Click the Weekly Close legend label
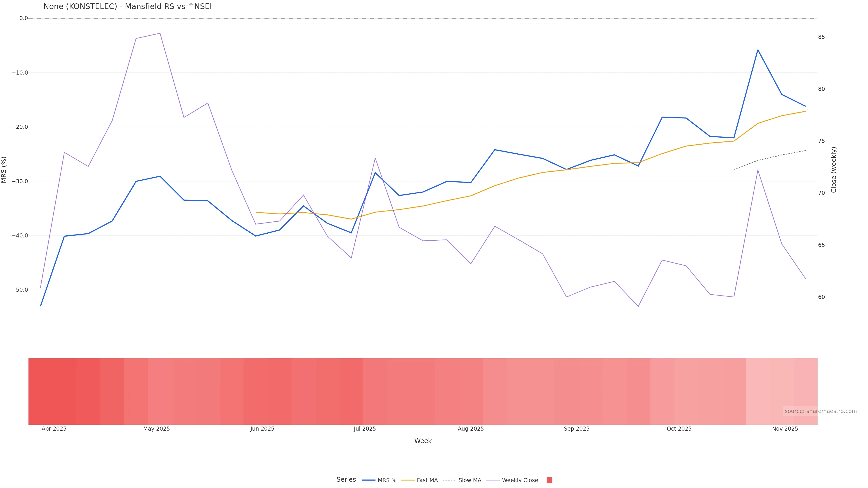Image resolution: width=868 pixels, height=488 pixels. pyautogui.click(x=520, y=480)
